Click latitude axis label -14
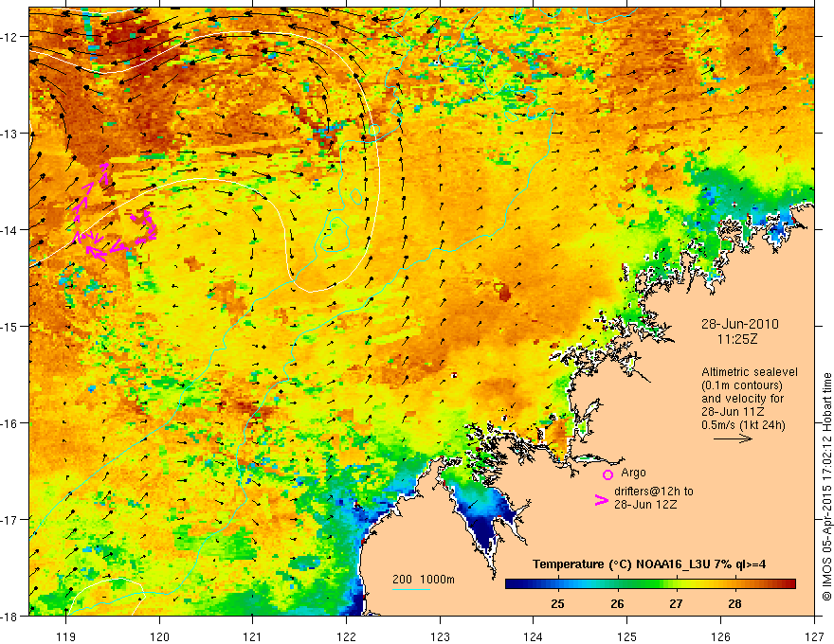Viewport: 834px width, 644px height. [10, 230]
